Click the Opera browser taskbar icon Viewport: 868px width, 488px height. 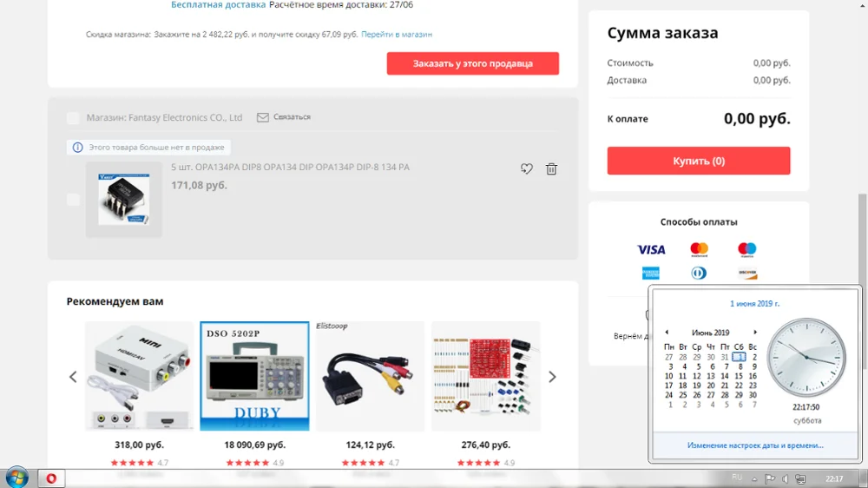(x=51, y=478)
